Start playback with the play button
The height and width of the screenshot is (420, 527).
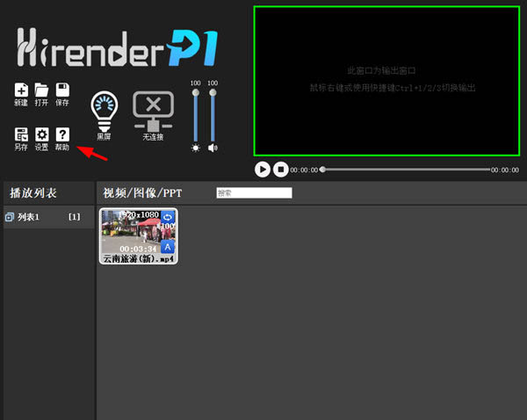coord(263,170)
